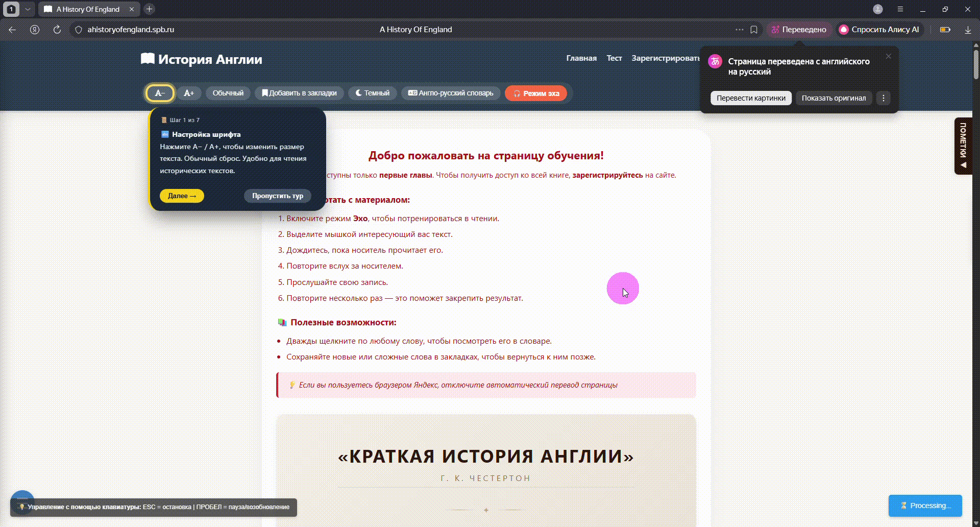The image size is (980, 527).
Task: Open the Главная menu item
Action: 581,58
